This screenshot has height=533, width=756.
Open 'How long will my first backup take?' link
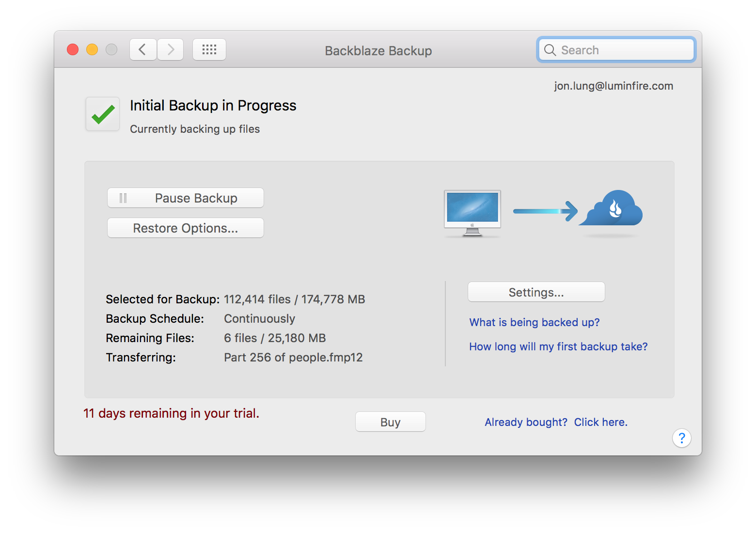(558, 346)
